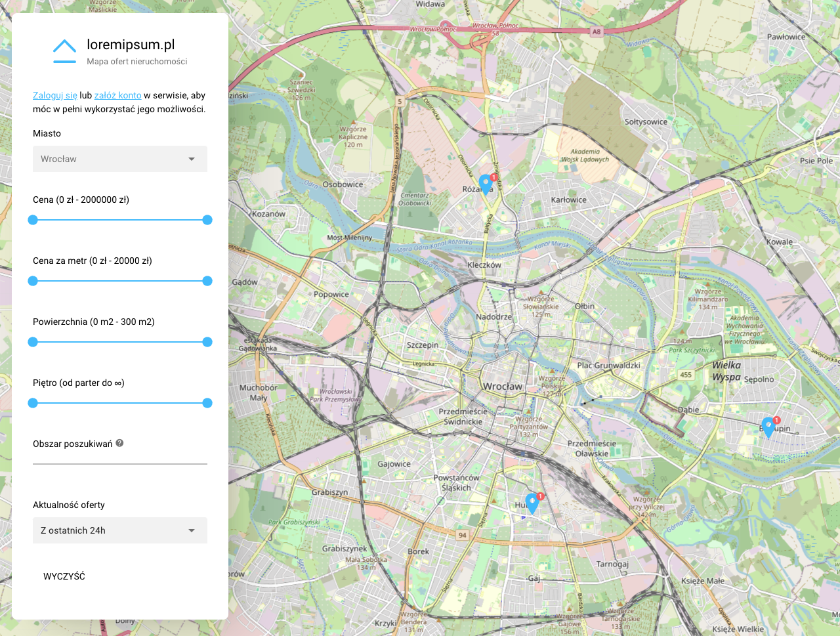Viewport: 840px width, 636px height.
Task: Click the Nadodrze label on map
Action: [x=493, y=317]
